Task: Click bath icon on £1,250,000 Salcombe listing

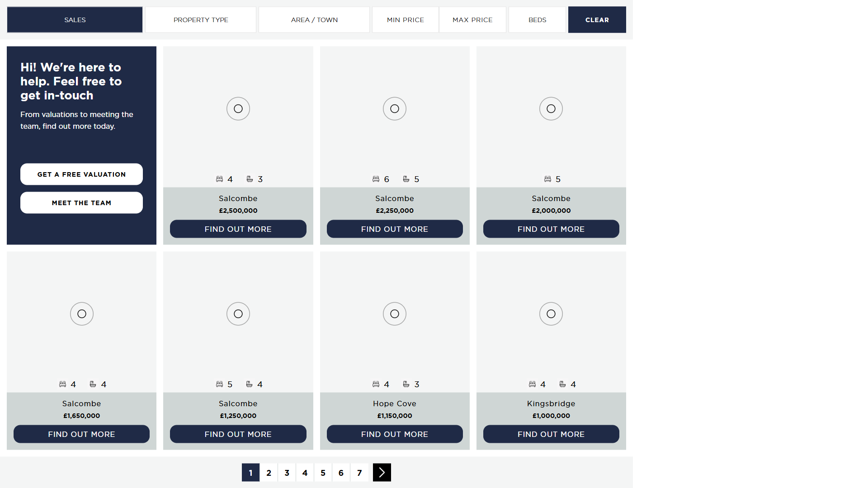Action: tap(249, 384)
